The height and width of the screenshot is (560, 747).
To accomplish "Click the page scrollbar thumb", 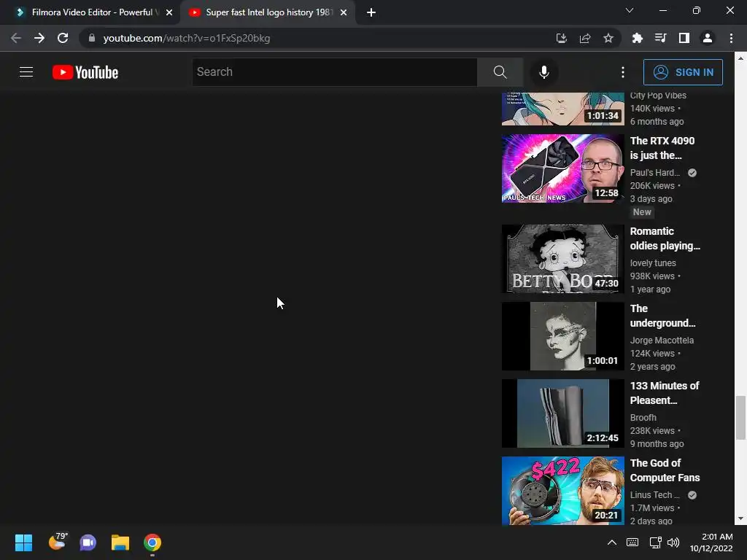I will point(741,418).
